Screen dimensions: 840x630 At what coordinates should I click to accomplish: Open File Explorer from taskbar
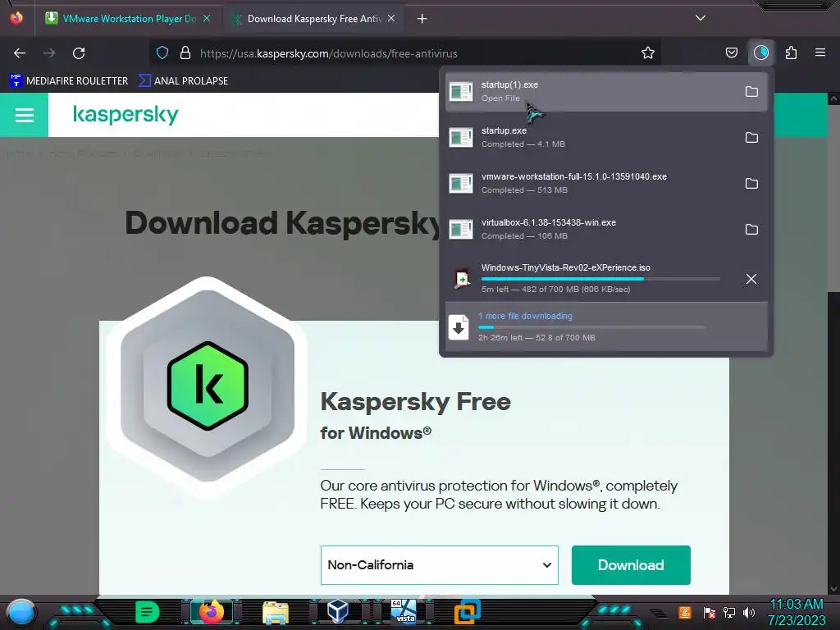[x=276, y=612]
